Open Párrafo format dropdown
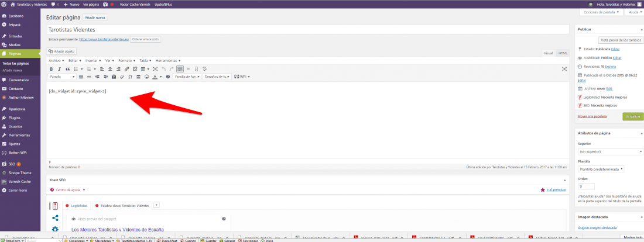 click(61, 77)
